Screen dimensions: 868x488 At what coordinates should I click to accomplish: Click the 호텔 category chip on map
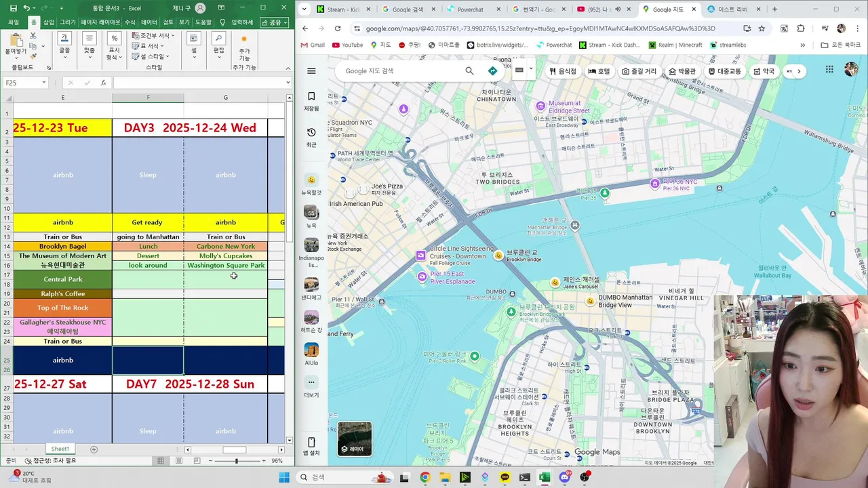pos(599,71)
